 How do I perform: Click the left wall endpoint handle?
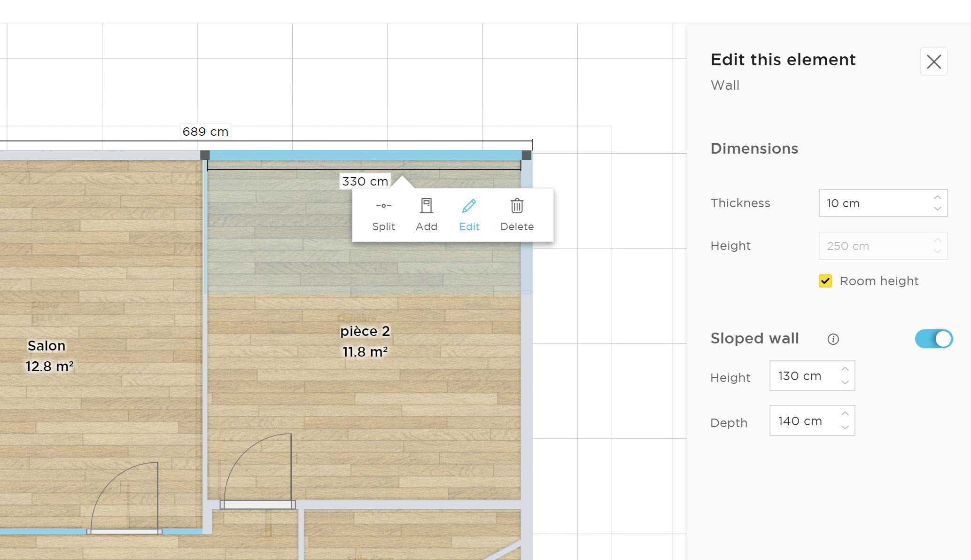[x=205, y=155]
